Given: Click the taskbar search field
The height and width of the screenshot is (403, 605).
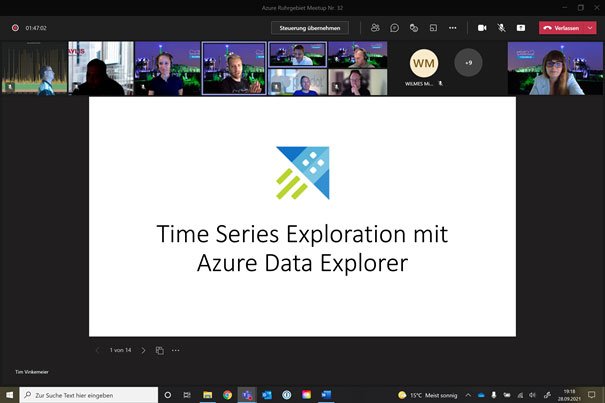Looking at the screenshot, I should tap(89, 395).
